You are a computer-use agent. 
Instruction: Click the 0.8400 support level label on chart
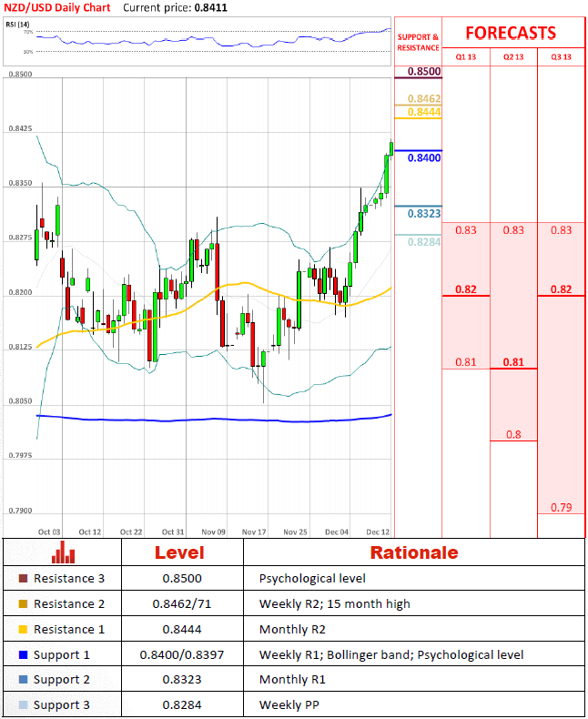point(424,158)
